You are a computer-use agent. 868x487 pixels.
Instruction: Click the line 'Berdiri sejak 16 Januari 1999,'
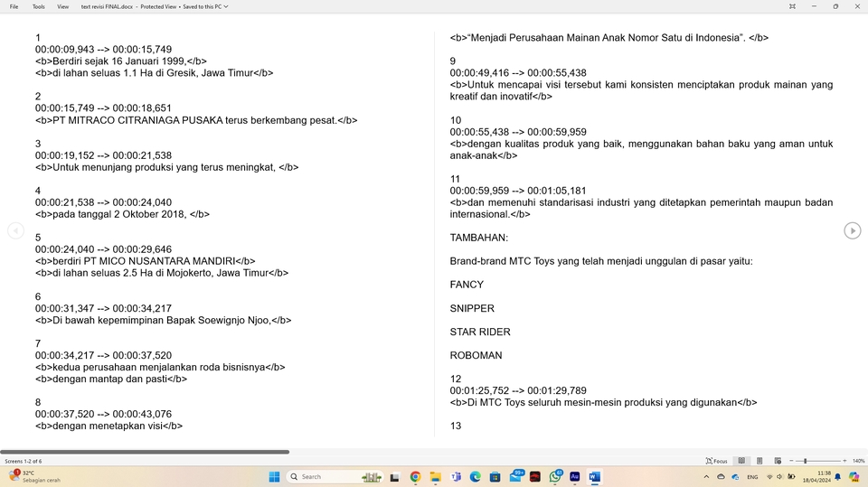pyautogui.click(x=121, y=61)
